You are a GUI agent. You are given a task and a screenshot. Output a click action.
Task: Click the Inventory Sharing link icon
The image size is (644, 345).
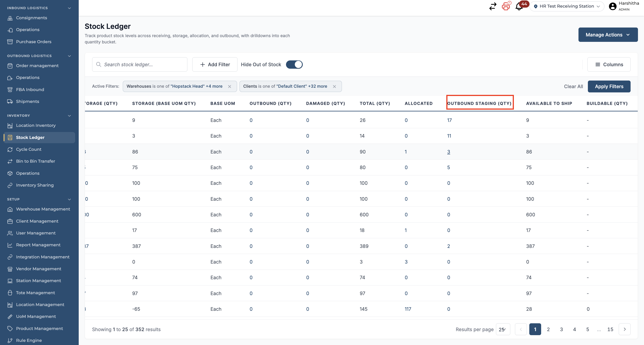[10, 185]
